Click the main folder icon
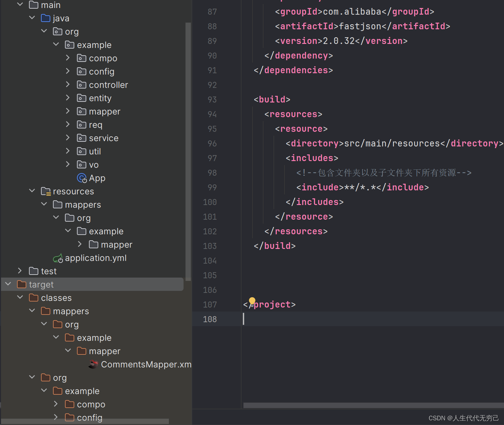This screenshot has height=425, width=504. [x=34, y=5]
